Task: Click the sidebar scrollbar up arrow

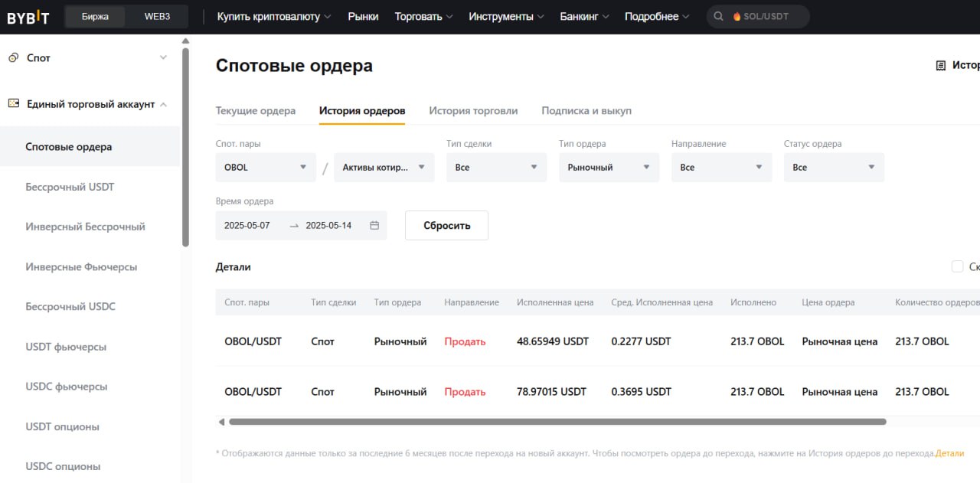Action: [x=185, y=41]
